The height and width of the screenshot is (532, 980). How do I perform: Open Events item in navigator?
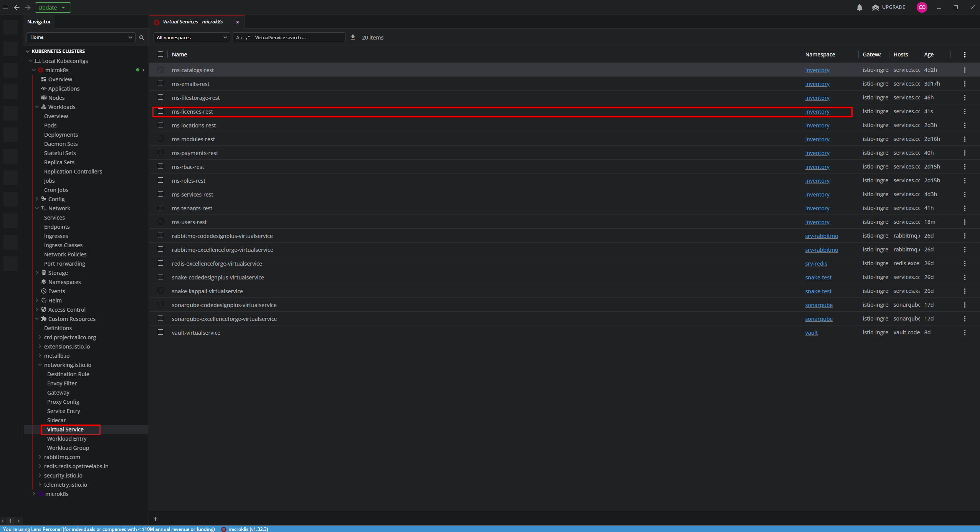53,291
